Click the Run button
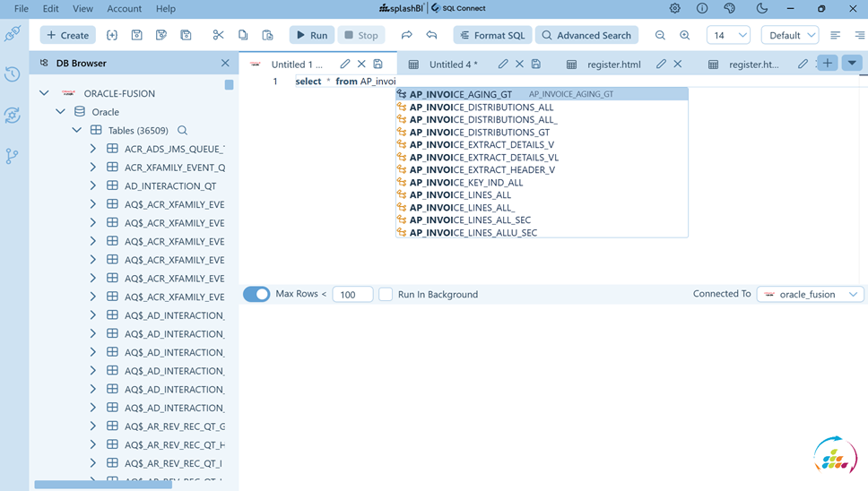 coord(311,35)
